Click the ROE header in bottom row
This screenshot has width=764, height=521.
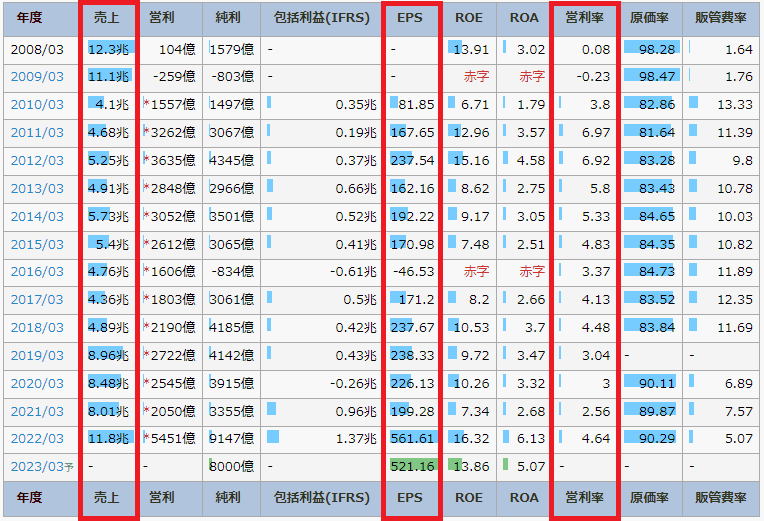point(468,497)
